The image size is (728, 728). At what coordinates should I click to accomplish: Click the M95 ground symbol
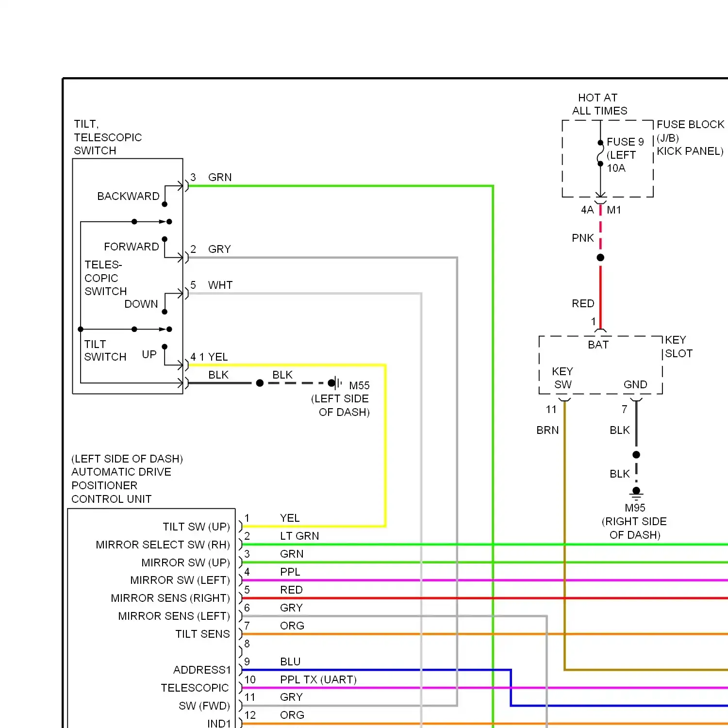point(636,494)
